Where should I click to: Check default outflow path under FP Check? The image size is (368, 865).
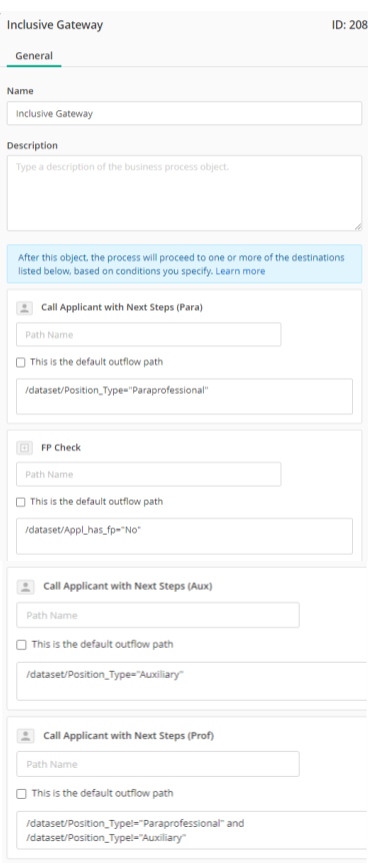point(21,502)
